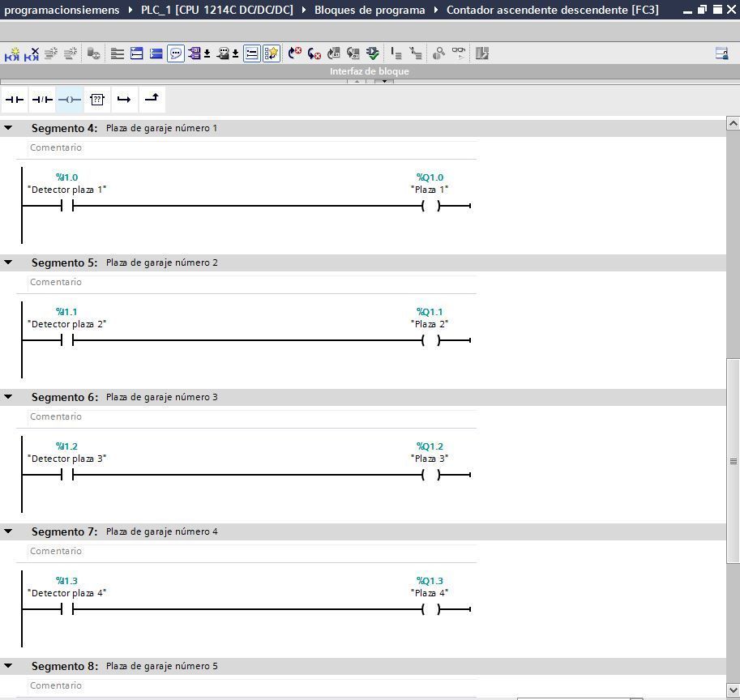Screen dimensions: 740x700
Task: Collapse Segmento 4 network
Action: point(8,128)
